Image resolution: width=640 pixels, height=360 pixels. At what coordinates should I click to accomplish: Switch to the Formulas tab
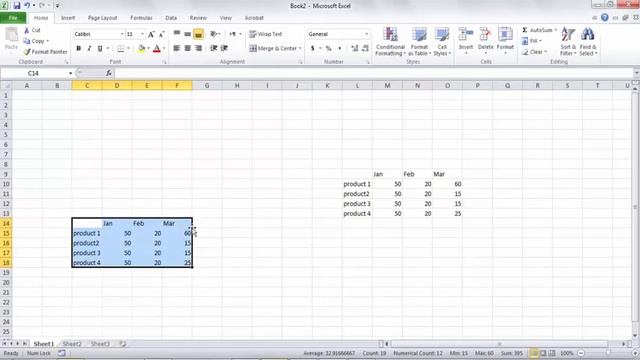click(141, 18)
